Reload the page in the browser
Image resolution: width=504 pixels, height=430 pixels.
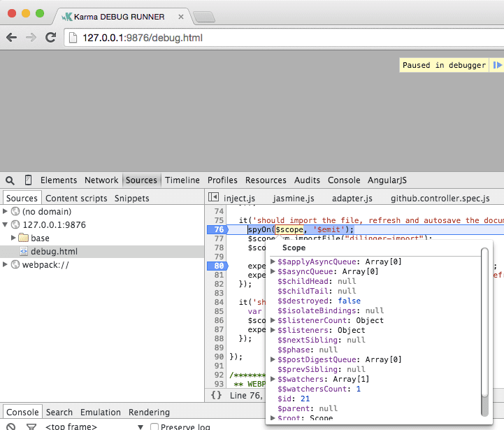coord(50,38)
